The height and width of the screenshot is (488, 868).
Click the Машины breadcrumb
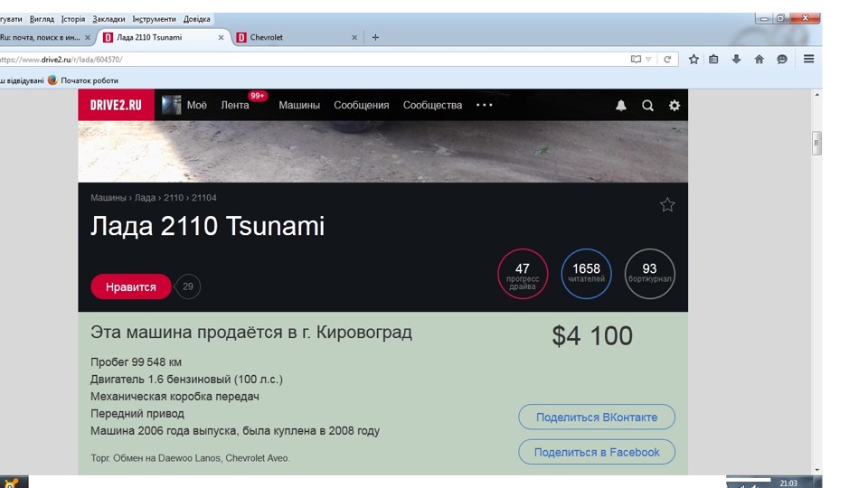(108, 198)
